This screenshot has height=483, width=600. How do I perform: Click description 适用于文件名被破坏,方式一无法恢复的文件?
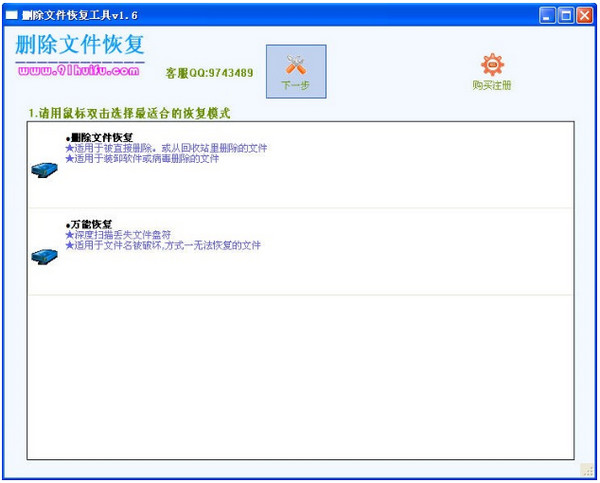click(x=163, y=246)
